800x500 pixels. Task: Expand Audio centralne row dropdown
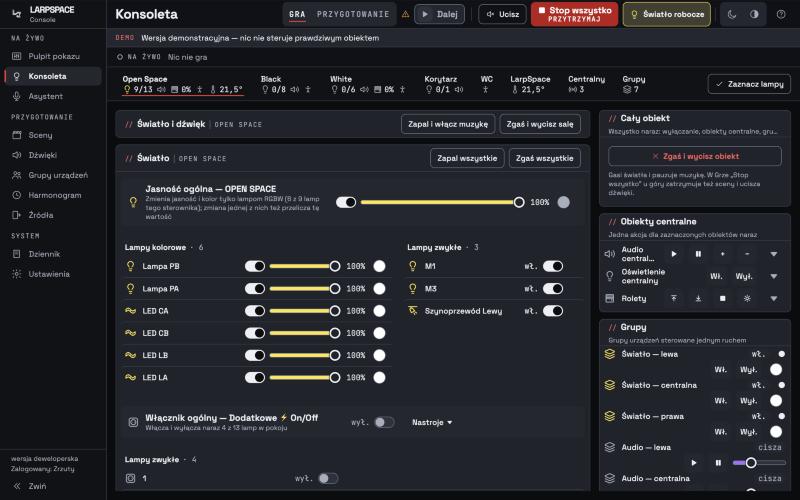click(x=774, y=254)
